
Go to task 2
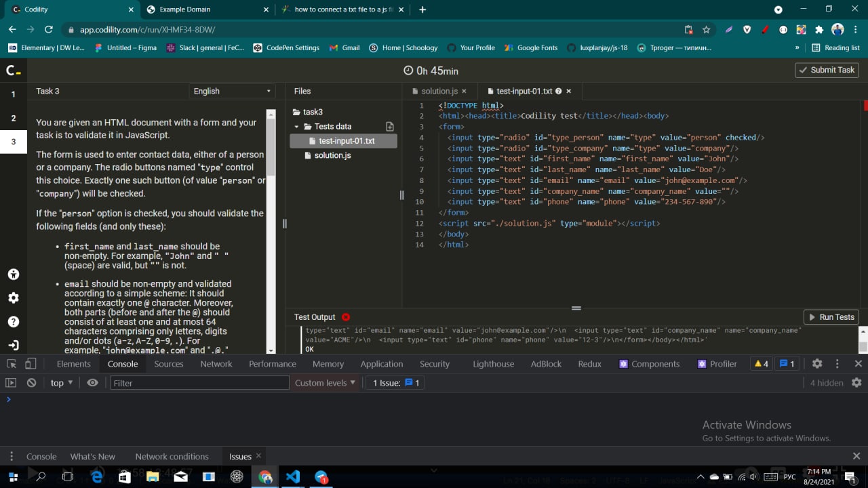point(13,118)
